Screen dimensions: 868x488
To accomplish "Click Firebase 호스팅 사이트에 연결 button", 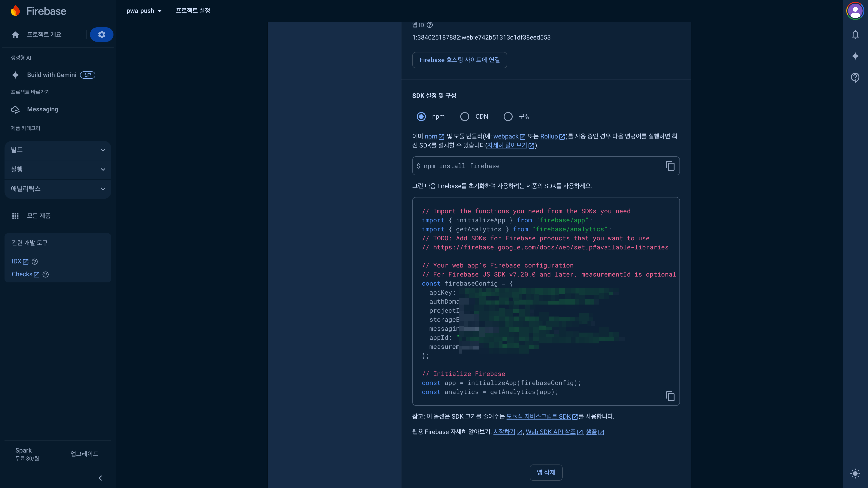I will click(x=459, y=60).
